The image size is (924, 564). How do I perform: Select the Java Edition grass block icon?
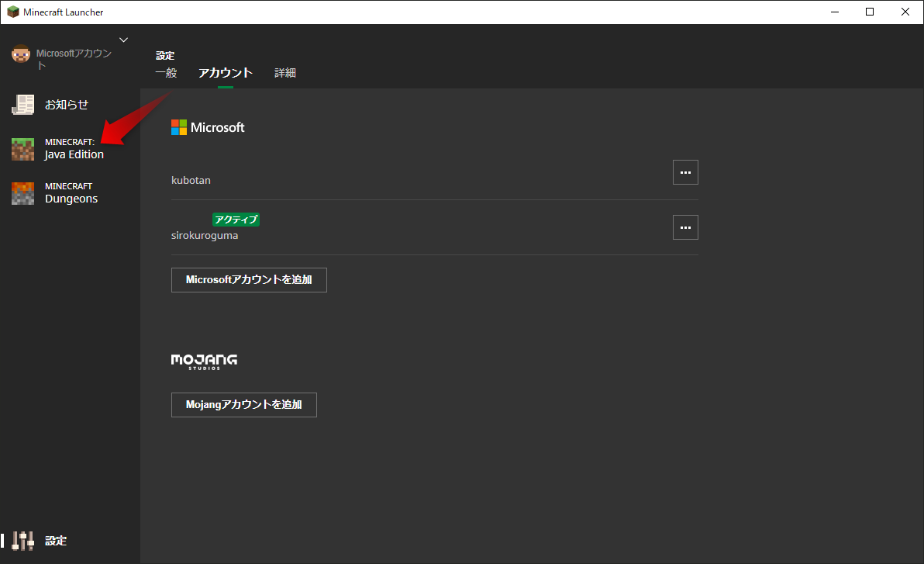click(x=22, y=149)
